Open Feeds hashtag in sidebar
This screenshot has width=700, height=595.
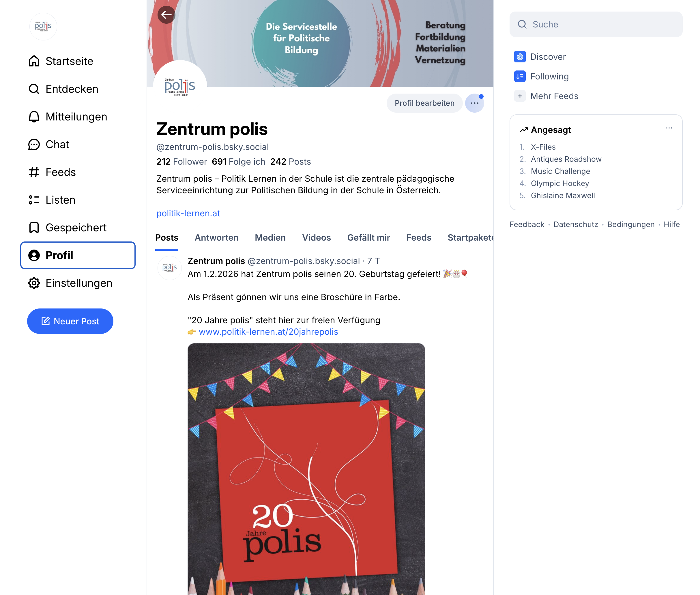click(x=34, y=172)
